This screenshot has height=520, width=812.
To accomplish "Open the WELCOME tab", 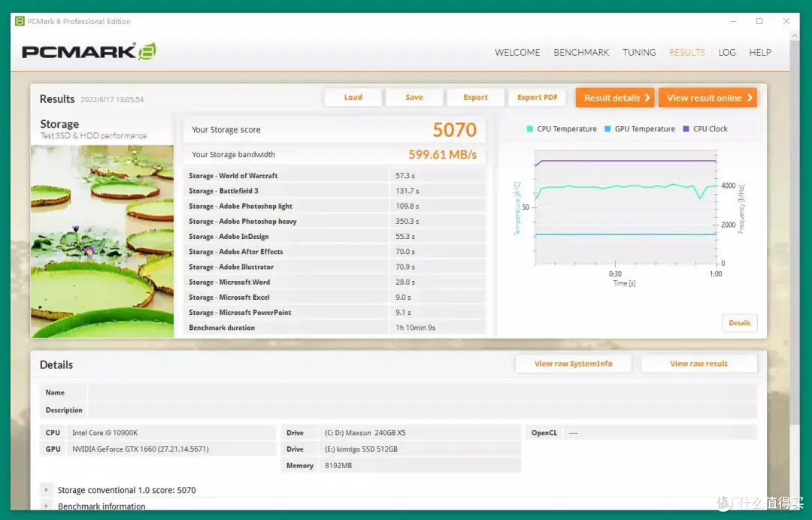I will point(517,53).
